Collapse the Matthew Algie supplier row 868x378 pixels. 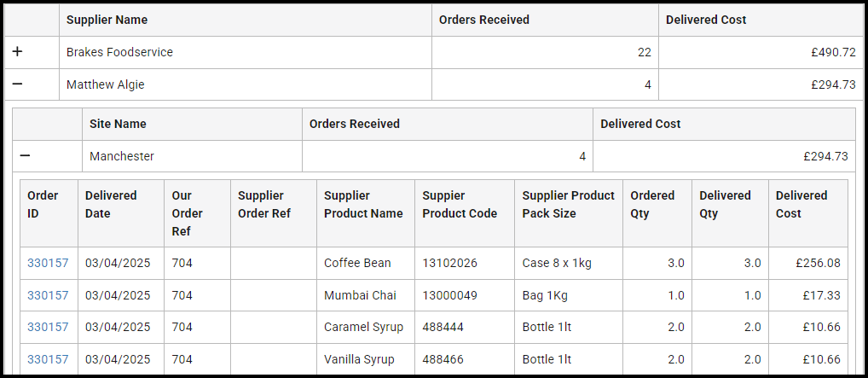pyautogui.click(x=18, y=84)
